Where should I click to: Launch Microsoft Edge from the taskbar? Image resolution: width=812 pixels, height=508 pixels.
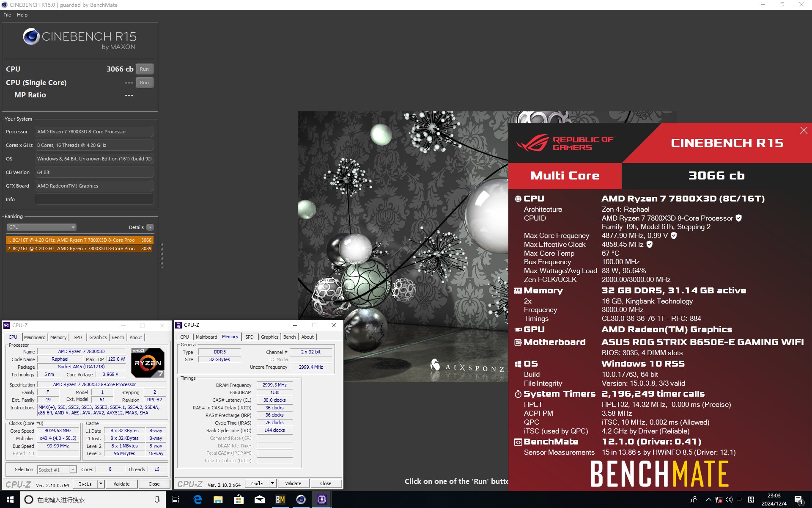click(x=198, y=500)
